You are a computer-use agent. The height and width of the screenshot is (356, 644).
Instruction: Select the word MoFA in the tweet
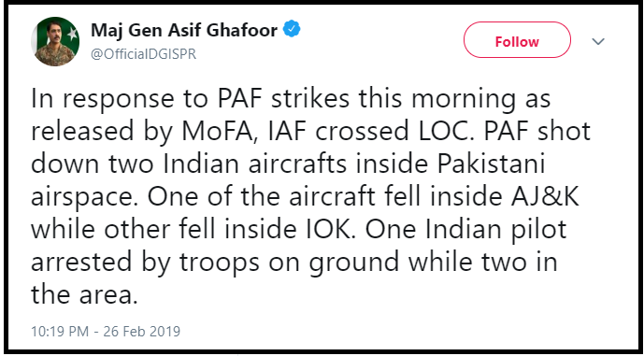pos(220,132)
